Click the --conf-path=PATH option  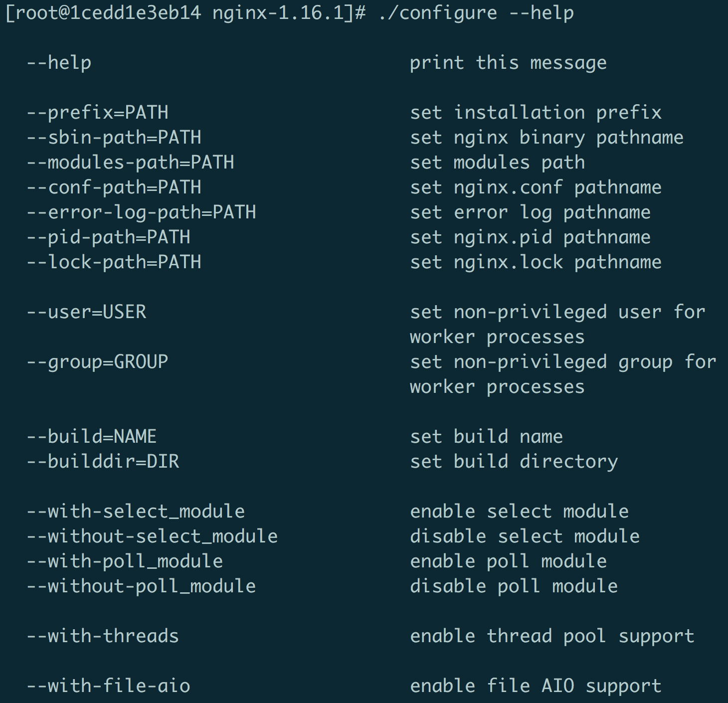(114, 187)
